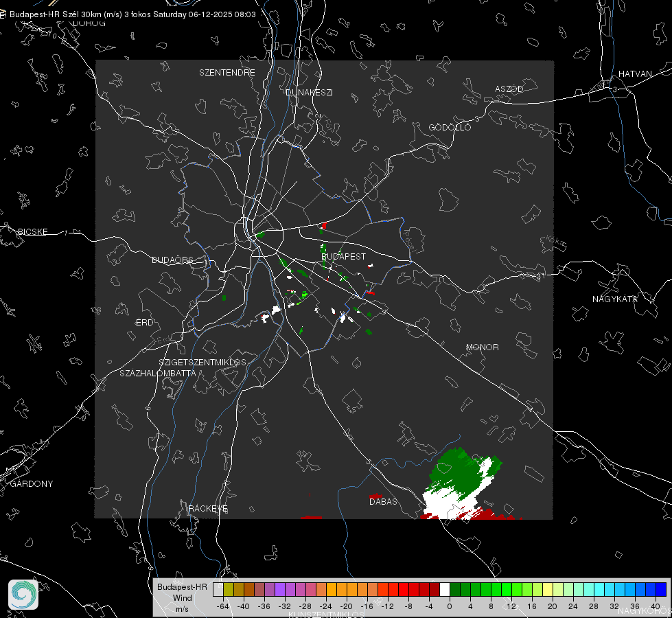
Task: Click the "-24" value on the legend scale
Action: (x=326, y=606)
